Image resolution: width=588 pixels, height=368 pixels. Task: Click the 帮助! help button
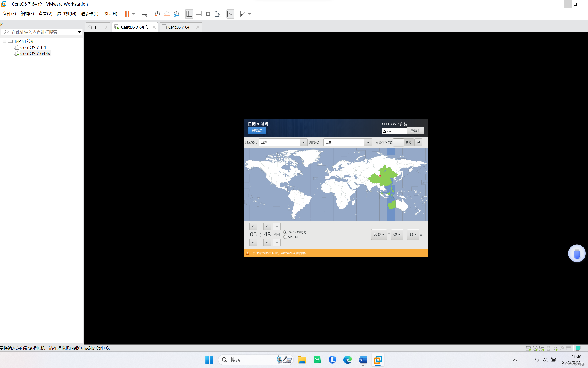click(415, 130)
